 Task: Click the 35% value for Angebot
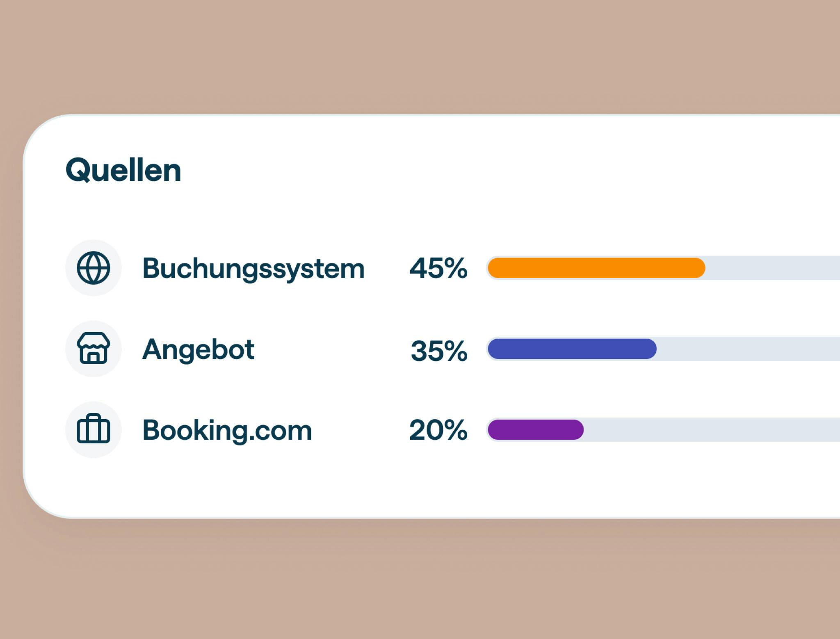[439, 351]
